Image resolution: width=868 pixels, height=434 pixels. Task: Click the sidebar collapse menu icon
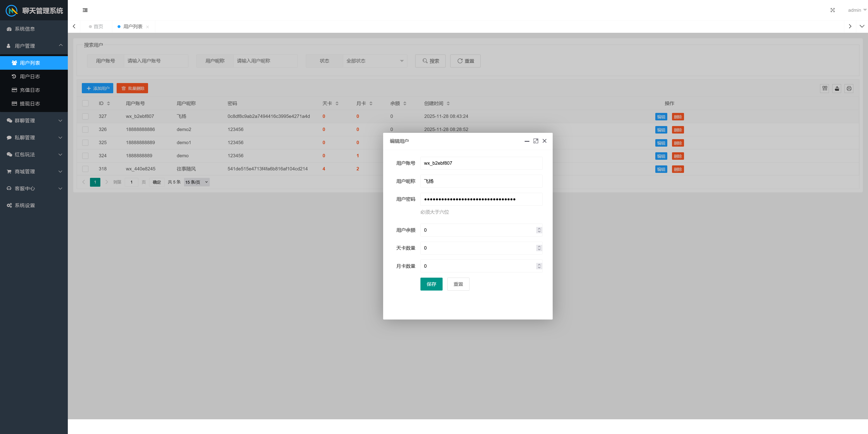pyautogui.click(x=85, y=10)
